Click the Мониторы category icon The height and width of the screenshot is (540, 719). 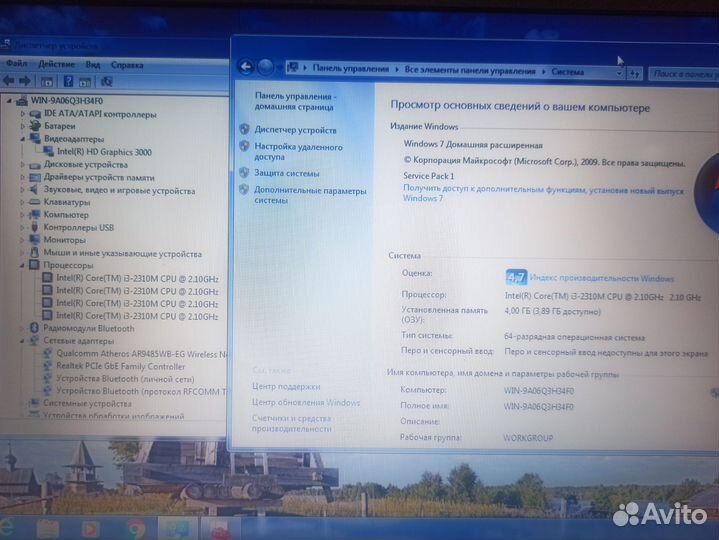tap(34, 239)
